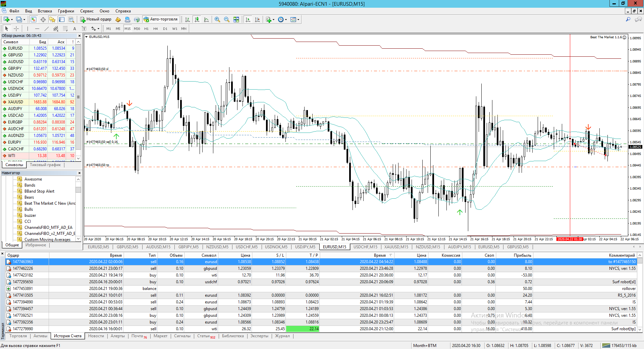Viewport: 644px width, 349px height.
Task: Open the Profiles toolbar icon
Action: click(x=19, y=19)
